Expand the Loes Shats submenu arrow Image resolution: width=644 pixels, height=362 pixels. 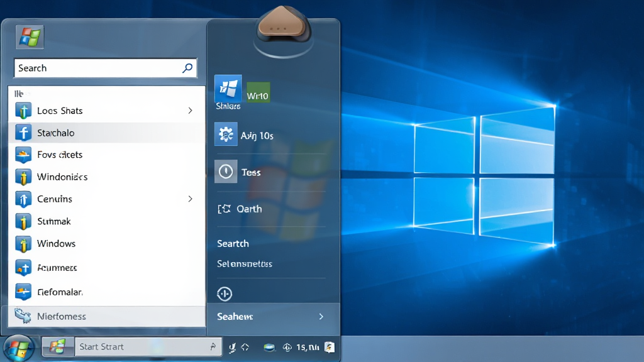point(190,111)
